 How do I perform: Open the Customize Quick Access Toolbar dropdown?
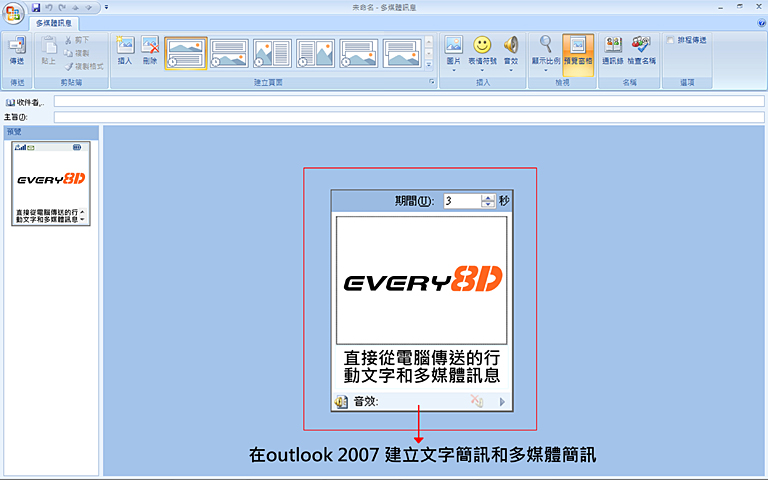click(106, 8)
